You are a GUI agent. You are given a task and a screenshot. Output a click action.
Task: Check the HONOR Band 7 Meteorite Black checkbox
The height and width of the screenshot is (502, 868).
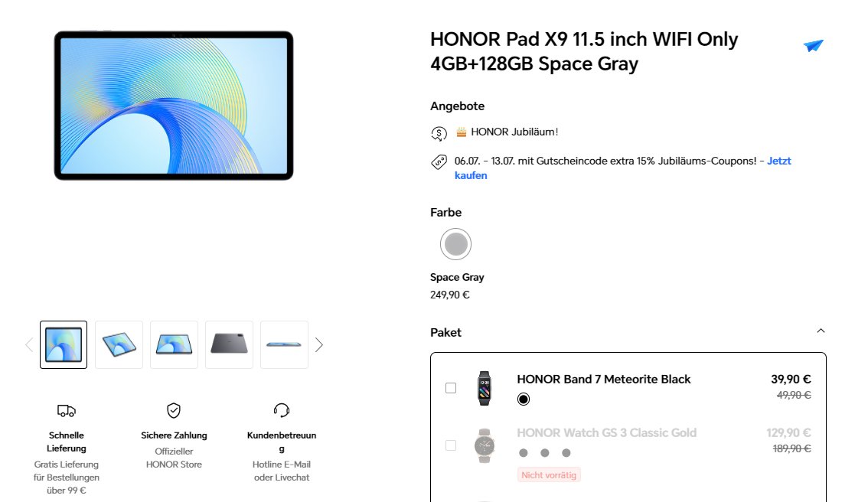click(x=451, y=388)
